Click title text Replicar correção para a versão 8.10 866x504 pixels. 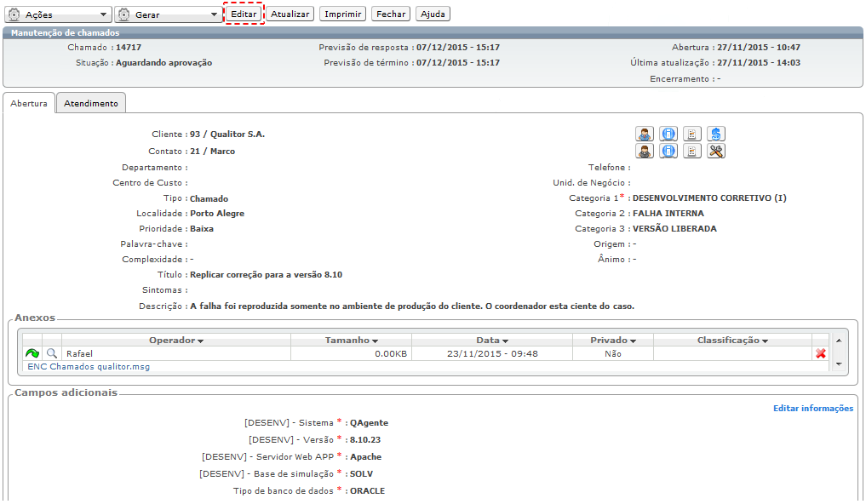[267, 274]
